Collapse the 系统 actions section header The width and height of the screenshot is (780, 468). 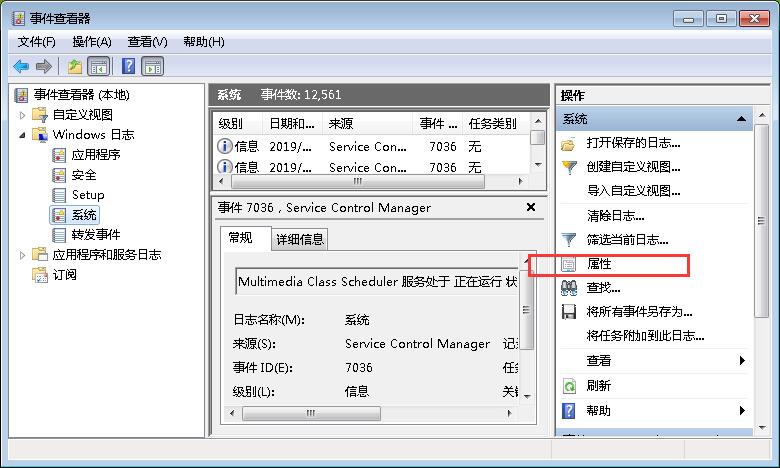(x=741, y=119)
